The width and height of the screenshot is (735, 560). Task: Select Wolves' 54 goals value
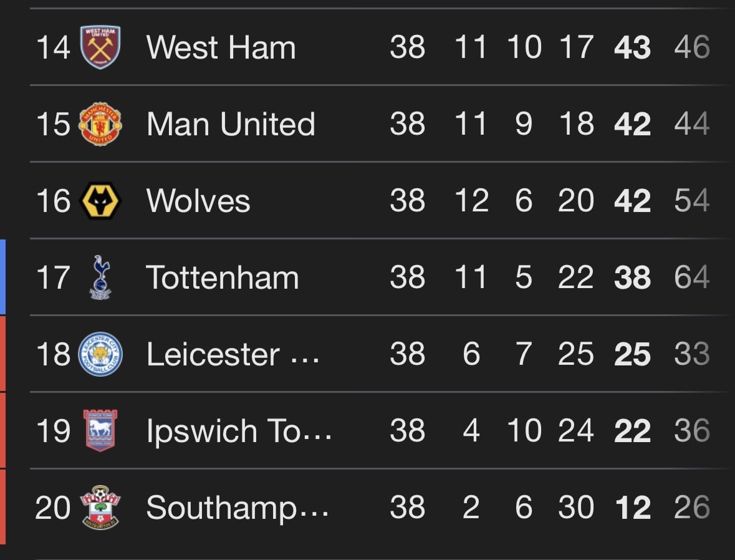(692, 201)
